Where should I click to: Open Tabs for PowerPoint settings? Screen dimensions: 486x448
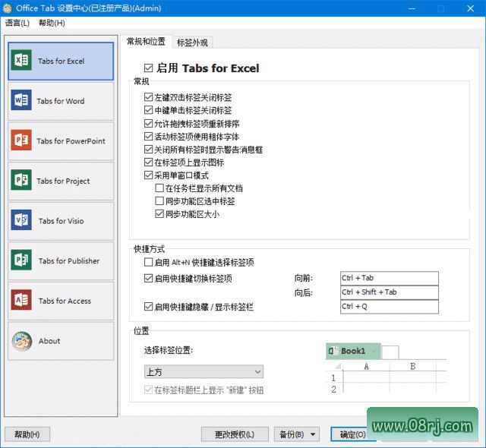click(x=61, y=141)
